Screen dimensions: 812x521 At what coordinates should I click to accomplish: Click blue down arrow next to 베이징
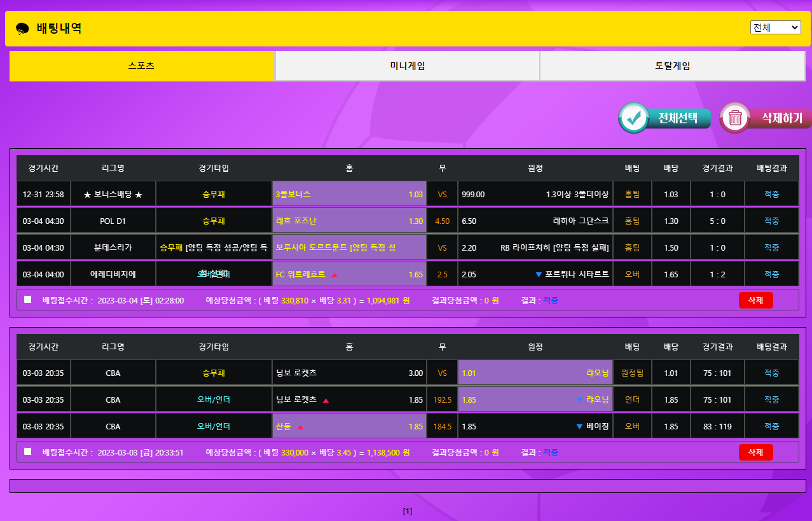(x=579, y=427)
